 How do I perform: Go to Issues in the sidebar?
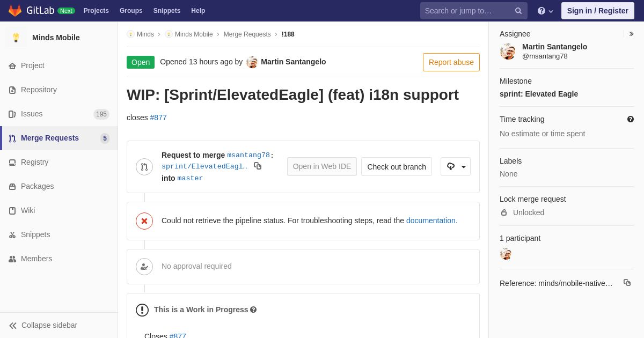point(32,114)
